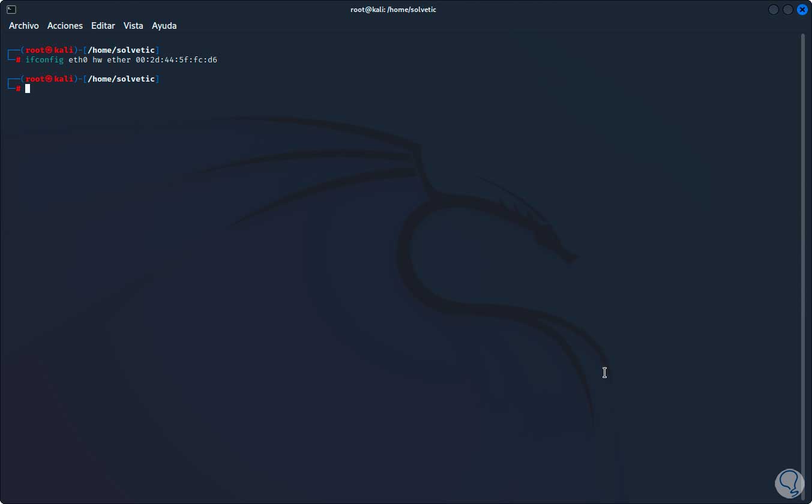Minimize the terminal window
The height and width of the screenshot is (504, 812).
click(x=774, y=10)
